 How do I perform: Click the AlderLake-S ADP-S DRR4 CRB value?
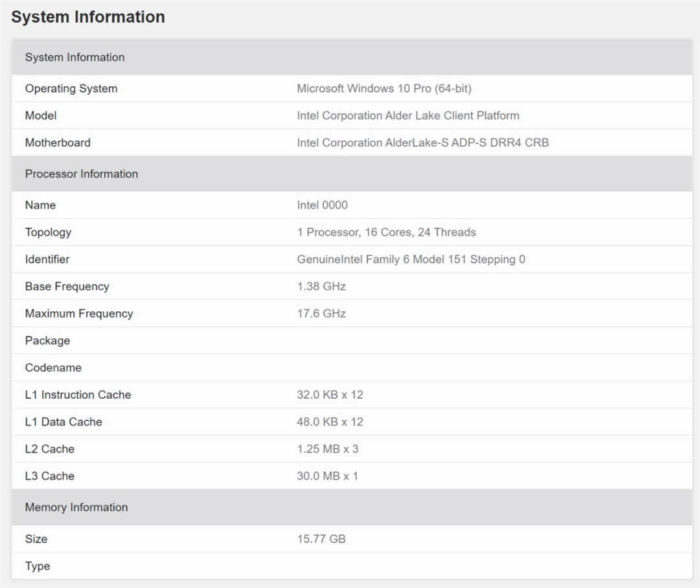pos(423,143)
